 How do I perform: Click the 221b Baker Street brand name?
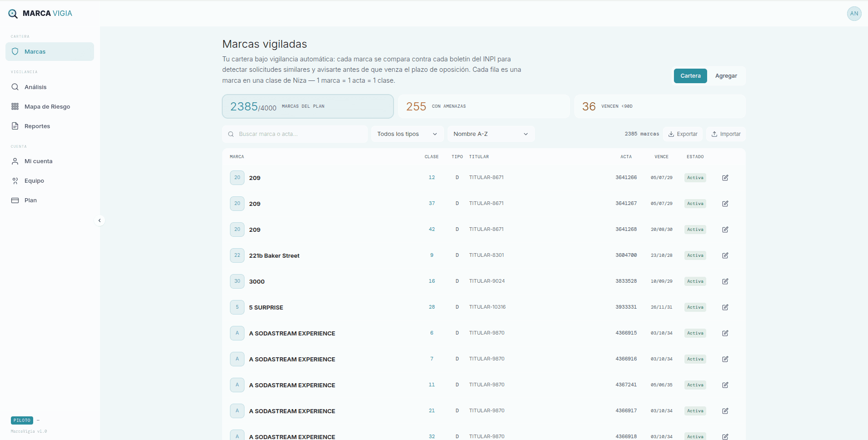pos(274,256)
